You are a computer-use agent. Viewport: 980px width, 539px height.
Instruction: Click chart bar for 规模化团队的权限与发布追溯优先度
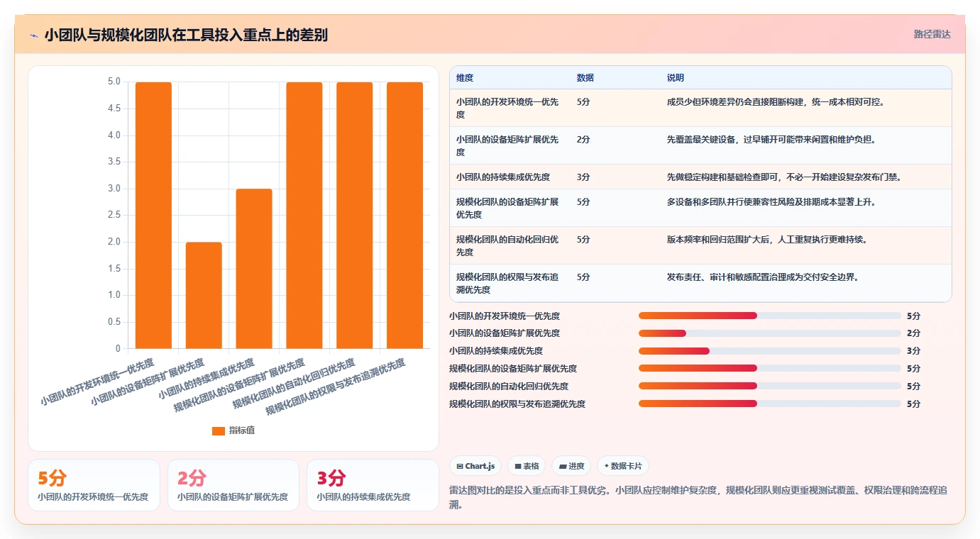coord(404,215)
